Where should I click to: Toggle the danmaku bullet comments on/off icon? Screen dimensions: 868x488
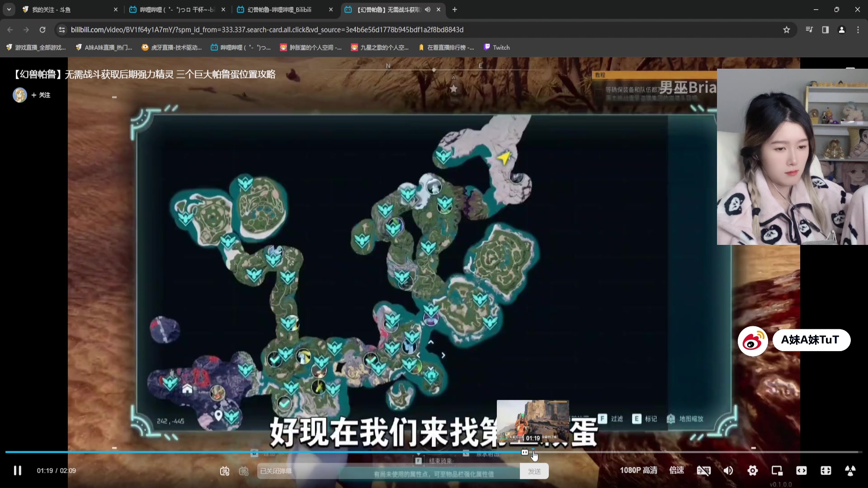(x=225, y=471)
